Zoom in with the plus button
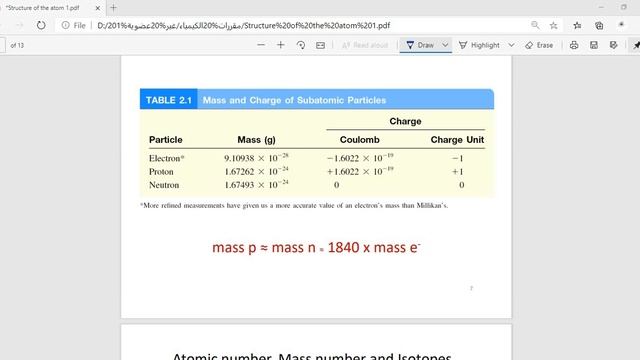 click(280, 45)
